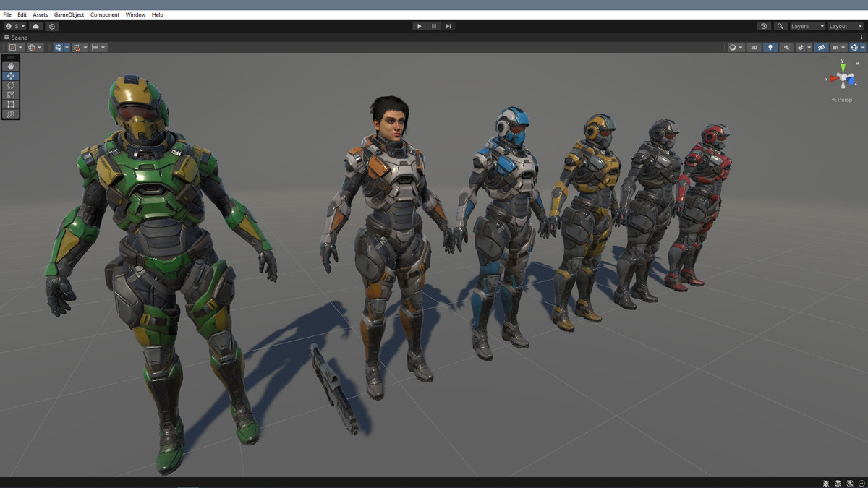
Task: Select the rifle lying on the ground
Action: pos(334,389)
